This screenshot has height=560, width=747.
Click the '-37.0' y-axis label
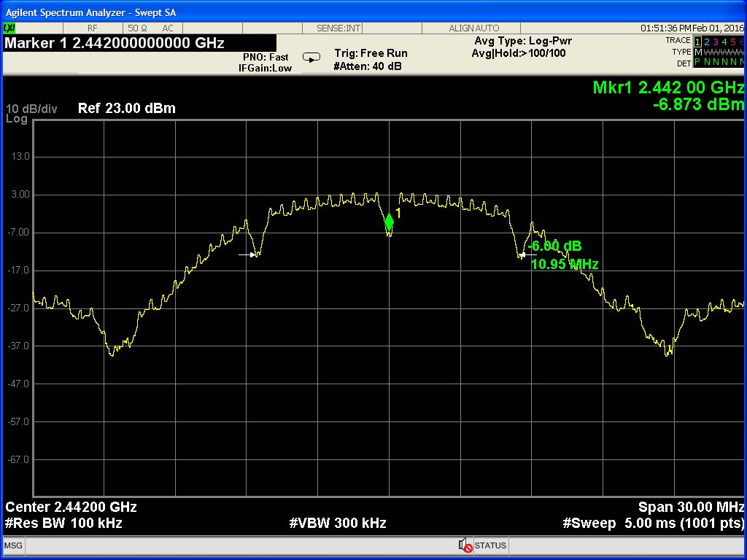coord(18,346)
